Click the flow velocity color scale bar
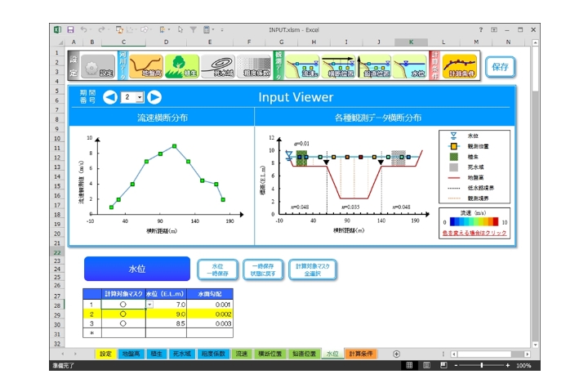This screenshot has height=392, width=588. 472,221
